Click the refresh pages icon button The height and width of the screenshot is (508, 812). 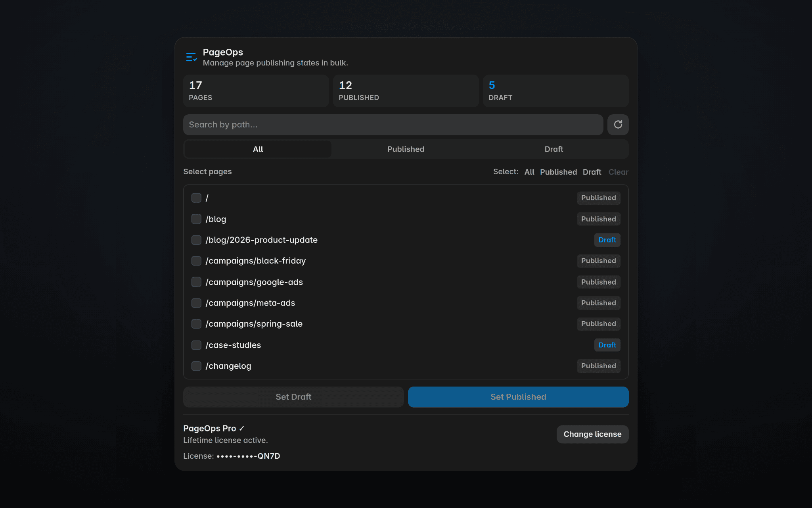tap(618, 125)
